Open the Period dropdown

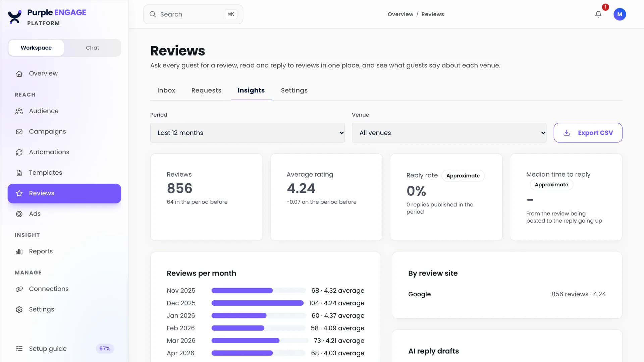pyautogui.click(x=247, y=133)
